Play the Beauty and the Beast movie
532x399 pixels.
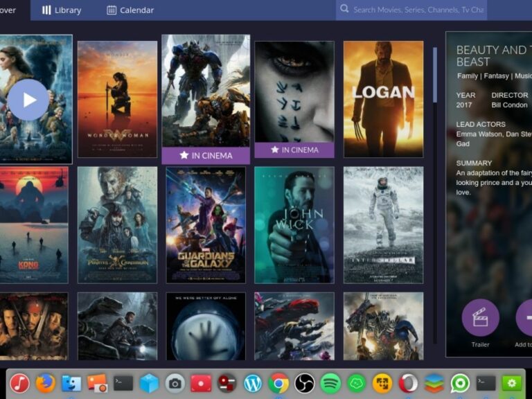[28, 100]
